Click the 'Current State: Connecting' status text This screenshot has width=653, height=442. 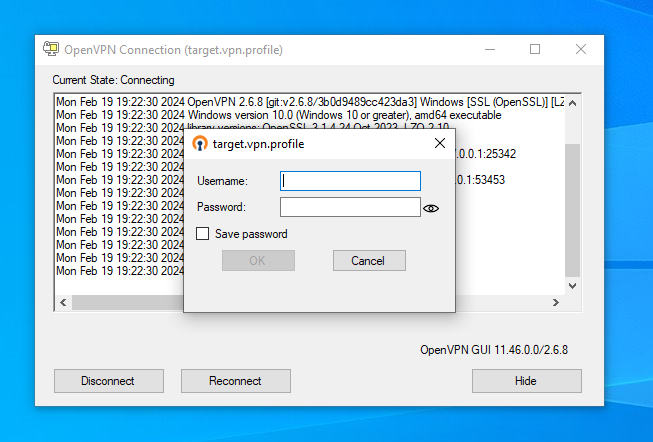tap(113, 80)
